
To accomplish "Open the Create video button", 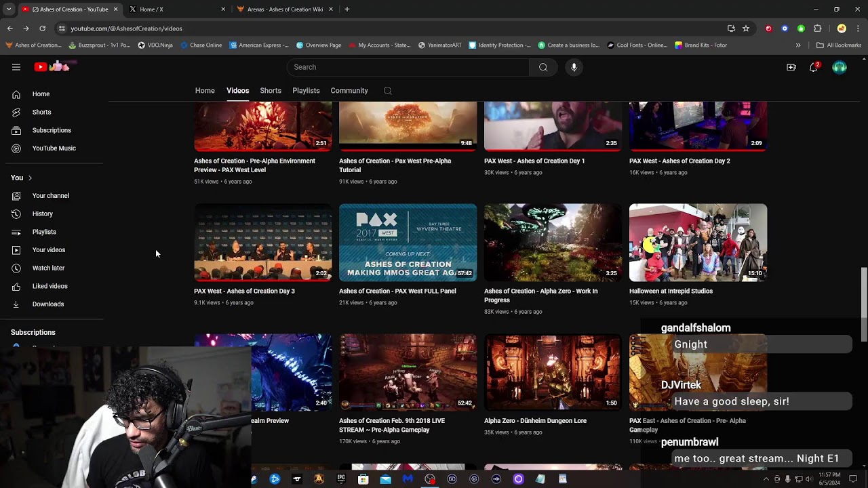I will (791, 67).
